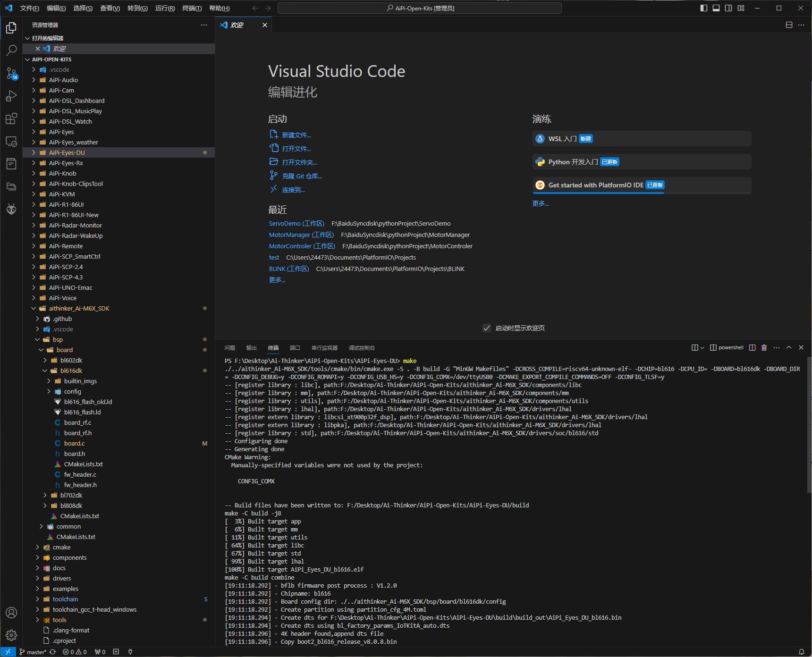The image size is (812, 657).
Task: Close the terminal panel
Action: 801,347
